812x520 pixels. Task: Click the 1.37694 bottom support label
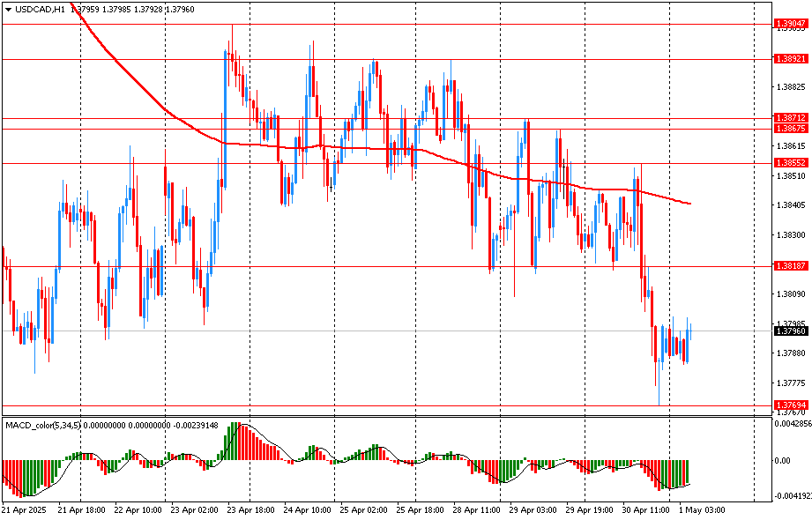point(790,405)
